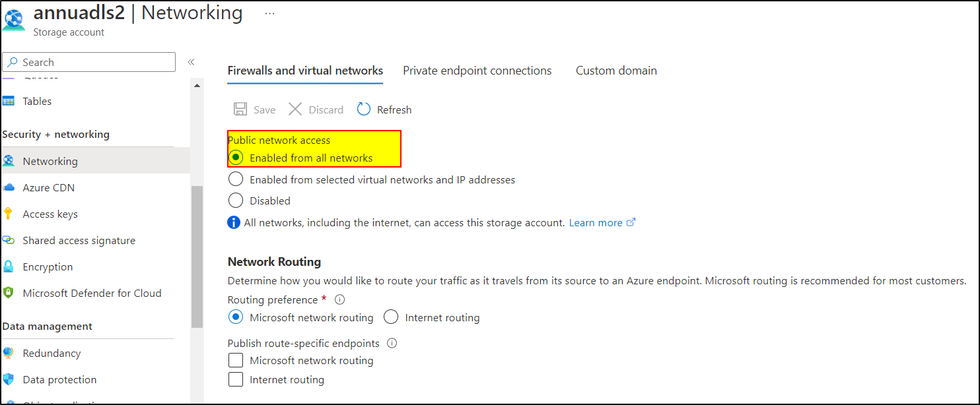Open Data protection settings
Screen dimensions: 980x405
(x=59, y=379)
